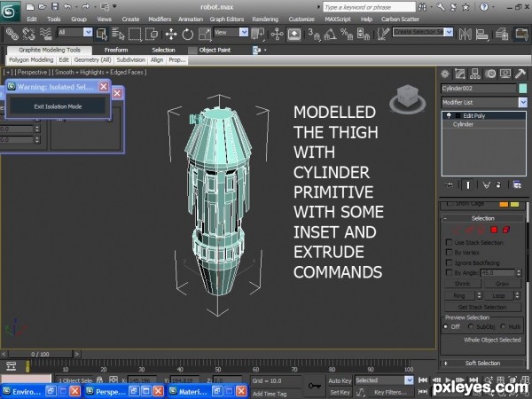Toggle the 3D Snaps icon
This screenshot has height=399, width=532.
pyautogui.click(x=314, y=34)
